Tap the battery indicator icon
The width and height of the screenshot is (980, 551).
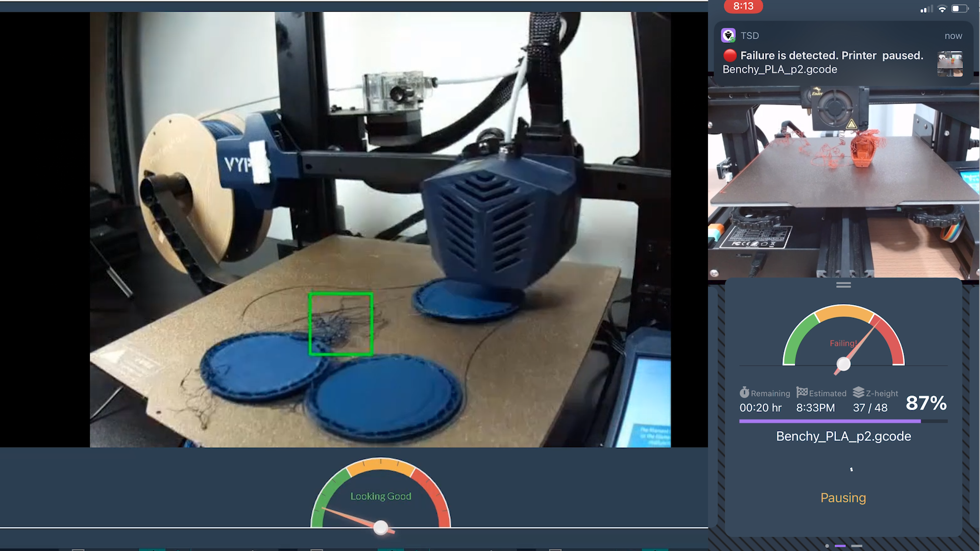tap(960, 8)
